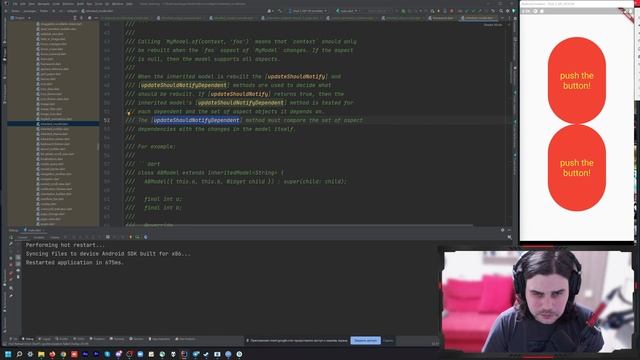
Task: Open the Dart Analysis tool window tab
Action: coord(185,339)
